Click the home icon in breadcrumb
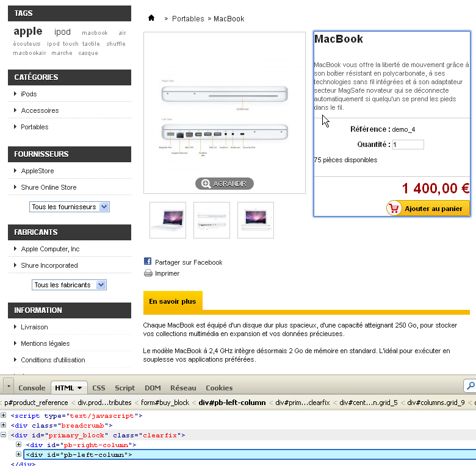 151,18
